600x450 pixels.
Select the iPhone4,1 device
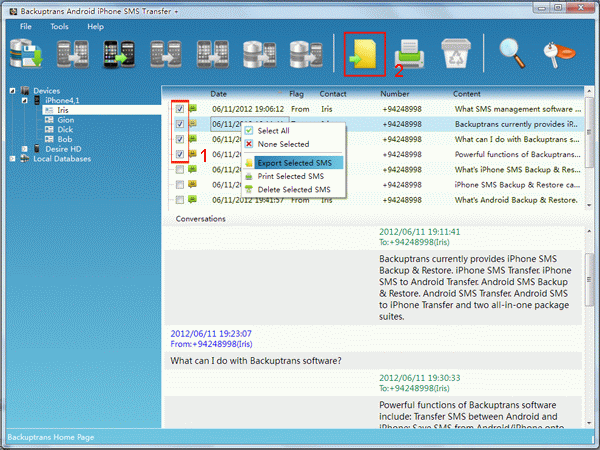tap(62, 100)
